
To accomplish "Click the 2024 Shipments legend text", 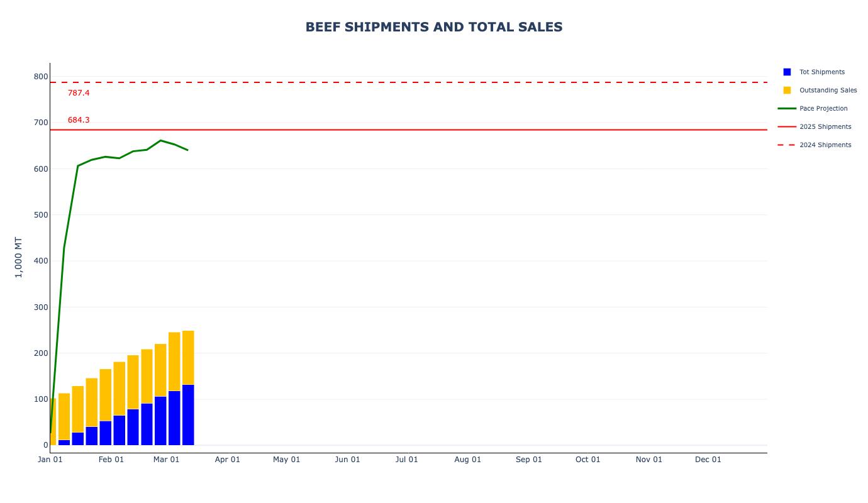I will [x=825, y=145].
